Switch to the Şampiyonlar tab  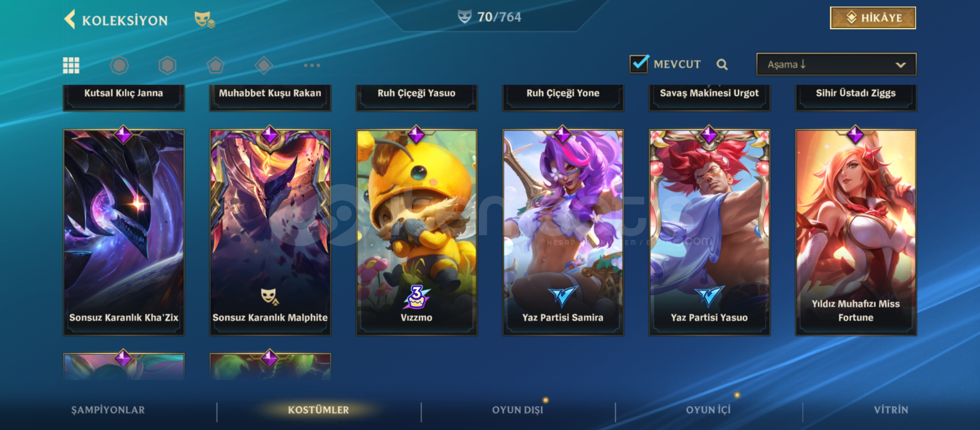[108, 410]
